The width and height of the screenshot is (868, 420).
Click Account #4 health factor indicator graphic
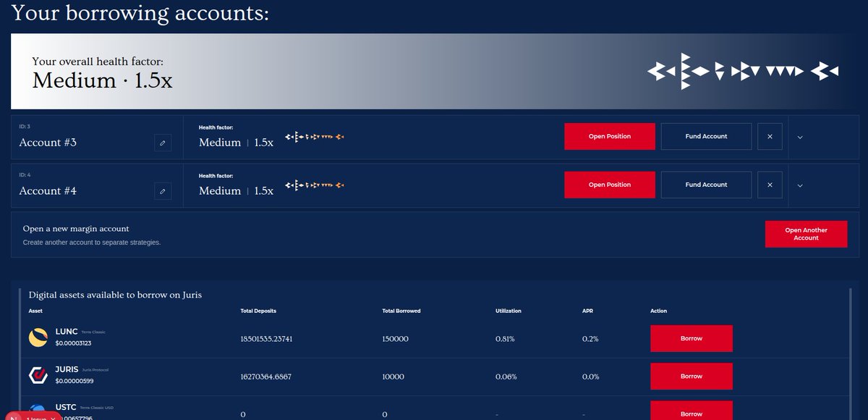pyautogui.click(x=315, y=185)
